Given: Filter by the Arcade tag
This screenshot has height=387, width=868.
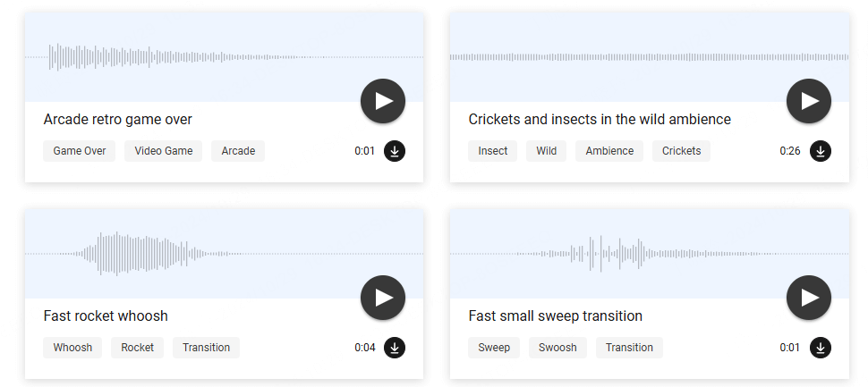Looking at the screenshot, I should click(238, 151).
